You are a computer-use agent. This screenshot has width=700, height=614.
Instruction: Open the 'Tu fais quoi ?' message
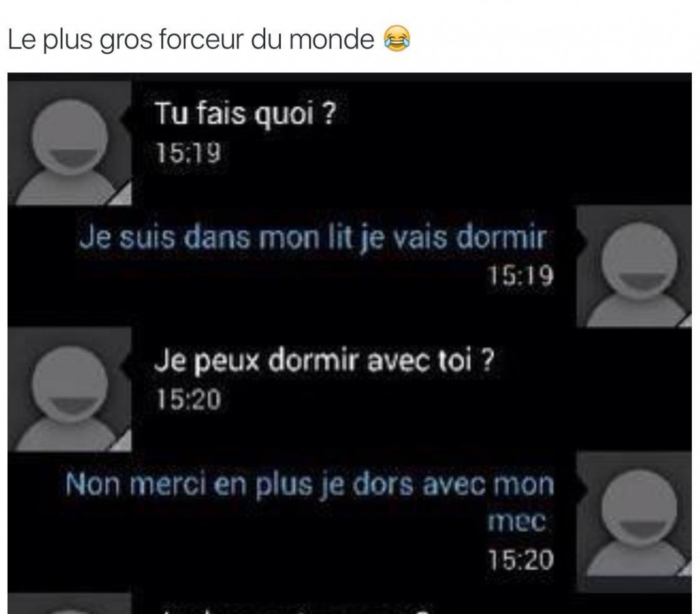(245, 114)
